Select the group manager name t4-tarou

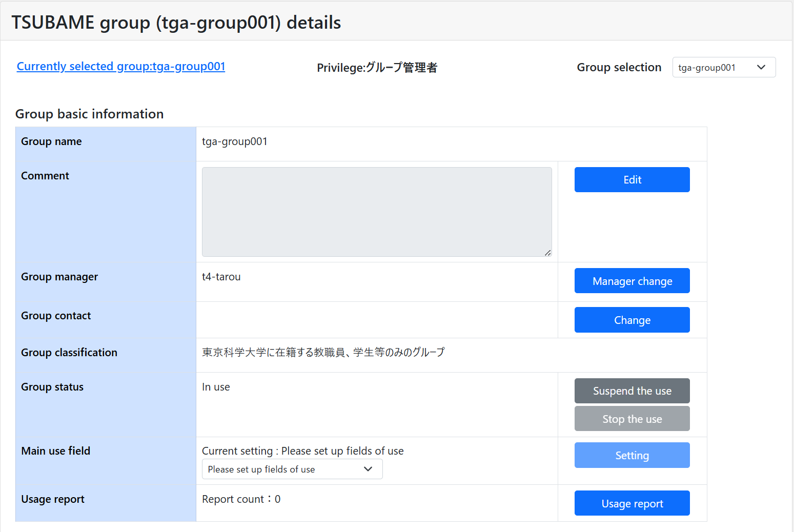tap(221, 277)
